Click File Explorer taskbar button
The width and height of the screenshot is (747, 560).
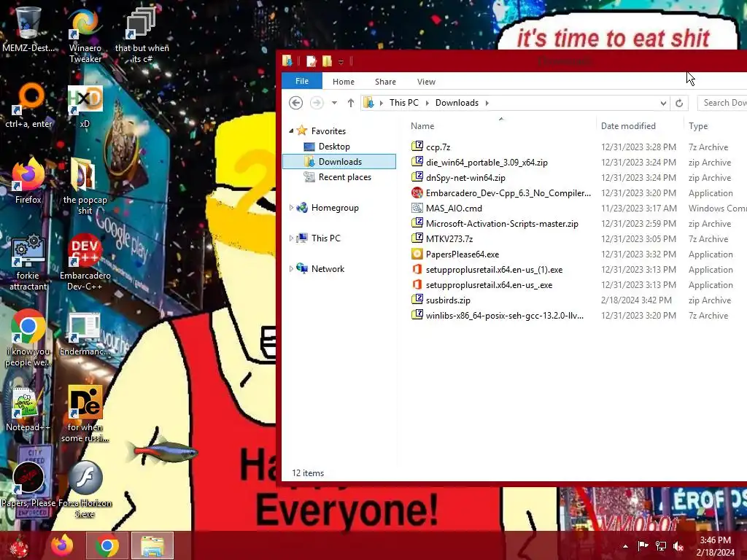tap(152, 545)
